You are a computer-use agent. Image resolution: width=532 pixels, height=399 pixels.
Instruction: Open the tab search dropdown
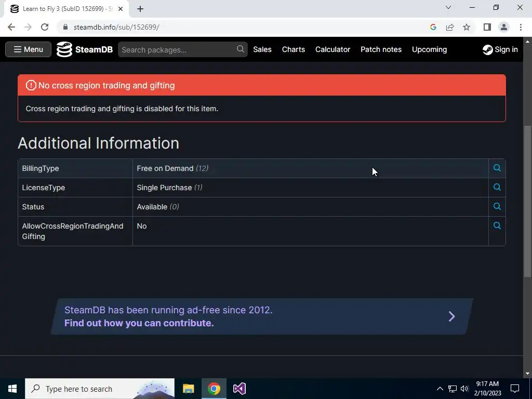click(448, 7)
